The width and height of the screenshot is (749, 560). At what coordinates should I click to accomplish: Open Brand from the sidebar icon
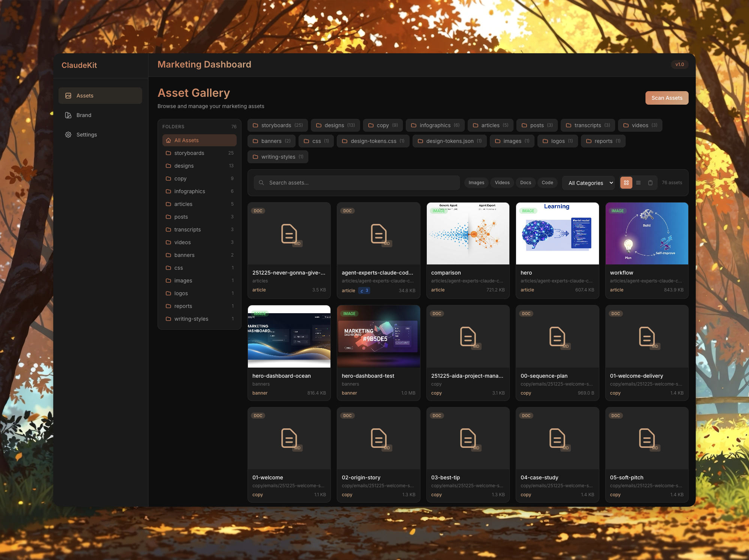coord(68,115)
